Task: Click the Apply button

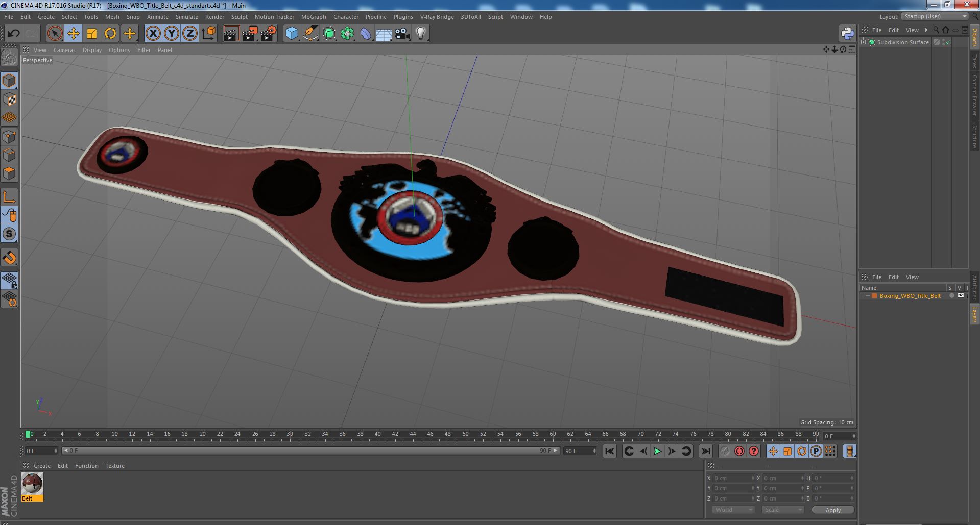Action: point(832,510)
